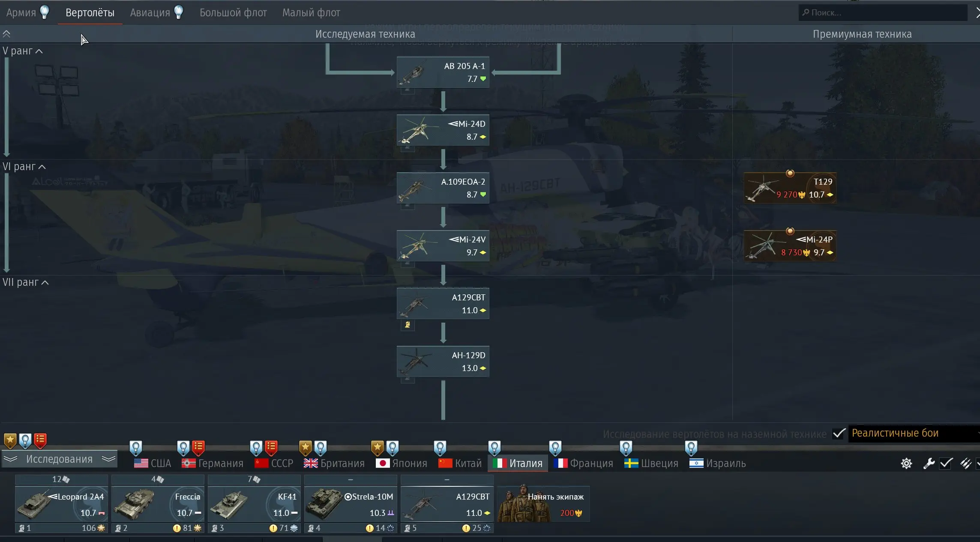Toggle helicopter research on ground vehicles checkbox
The width and height of the screenshot is (980, 542).
click(839, 434)
